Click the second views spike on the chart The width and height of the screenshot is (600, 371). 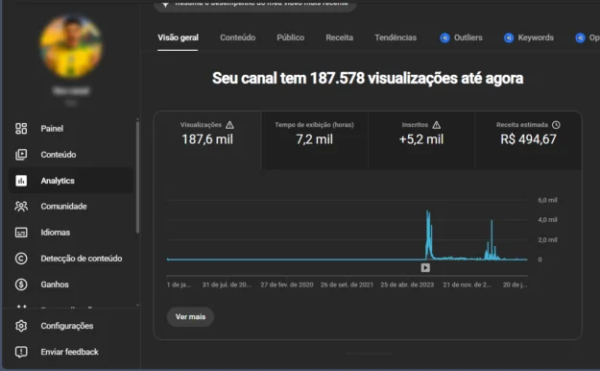click(x=492, y=239)
